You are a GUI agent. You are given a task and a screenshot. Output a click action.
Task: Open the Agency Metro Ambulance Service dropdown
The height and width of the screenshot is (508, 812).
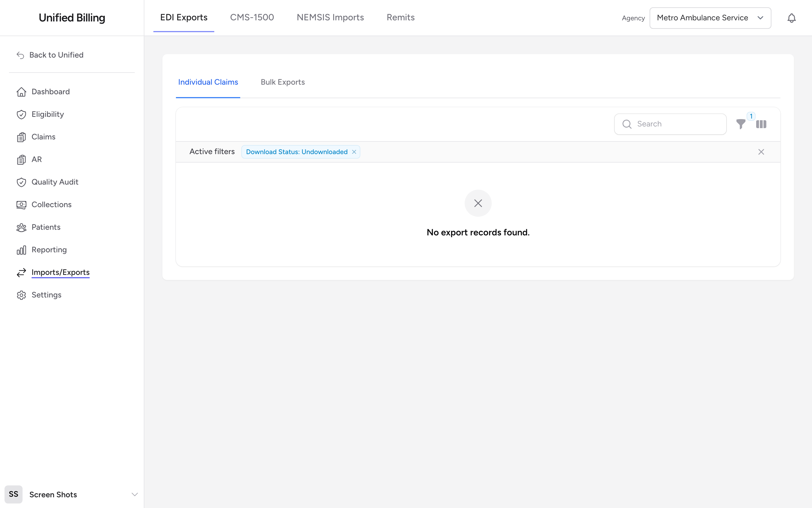point(710,18)
